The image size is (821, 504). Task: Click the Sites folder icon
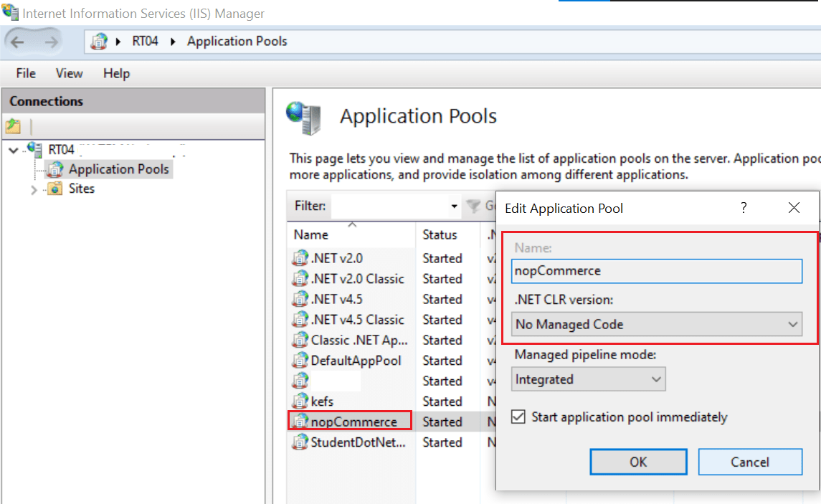point(55,189)
